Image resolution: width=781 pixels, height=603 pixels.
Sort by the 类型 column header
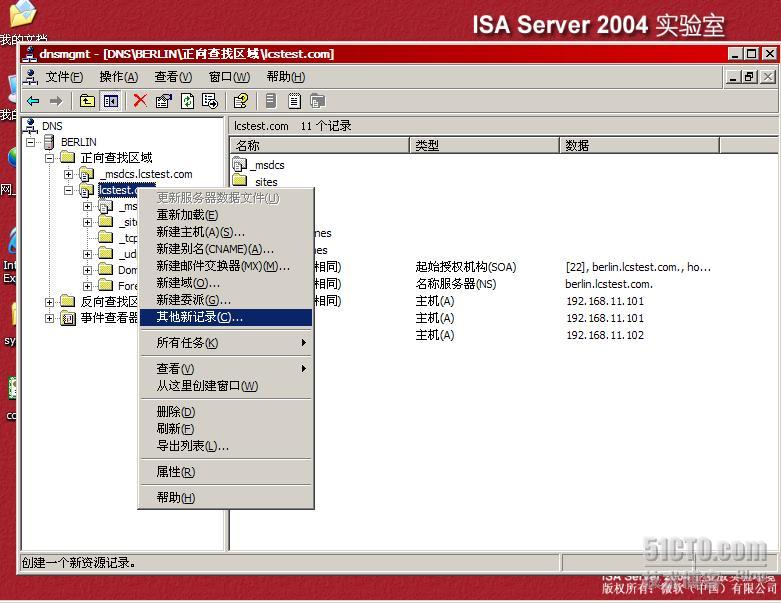[x=485, y=145]
